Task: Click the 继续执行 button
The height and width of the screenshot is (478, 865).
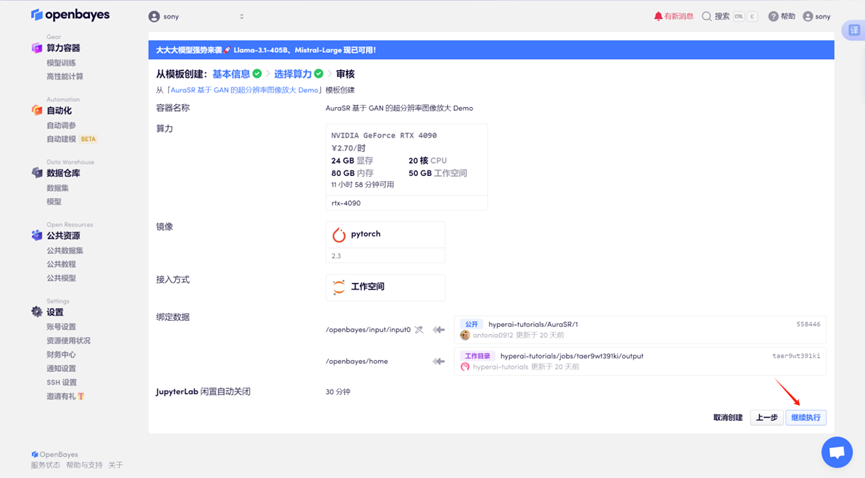Action: pos(806,417)
